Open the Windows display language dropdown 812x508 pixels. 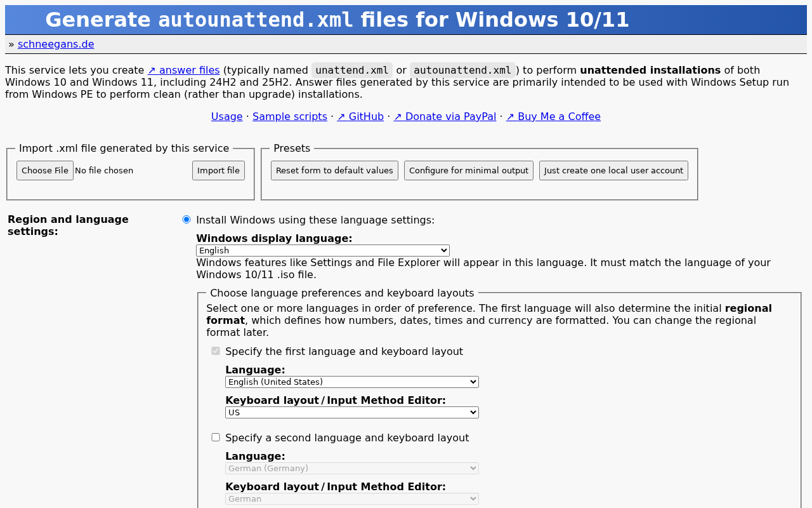click(x=322, y=250)
